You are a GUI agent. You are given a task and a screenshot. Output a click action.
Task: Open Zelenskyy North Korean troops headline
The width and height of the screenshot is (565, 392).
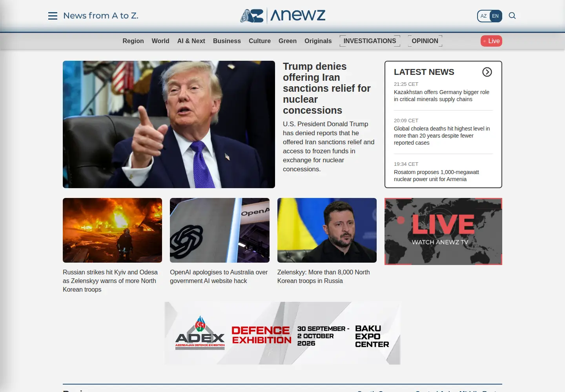point(323,276)
